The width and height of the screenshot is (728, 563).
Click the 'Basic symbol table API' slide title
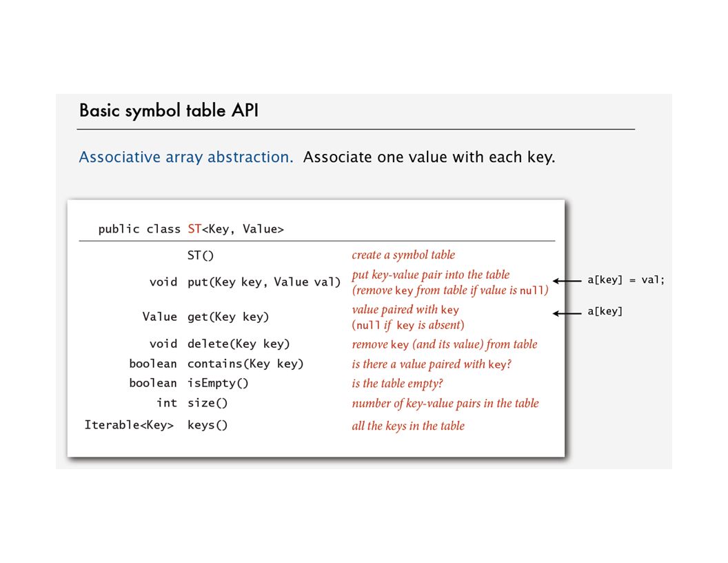pos(168,110)
